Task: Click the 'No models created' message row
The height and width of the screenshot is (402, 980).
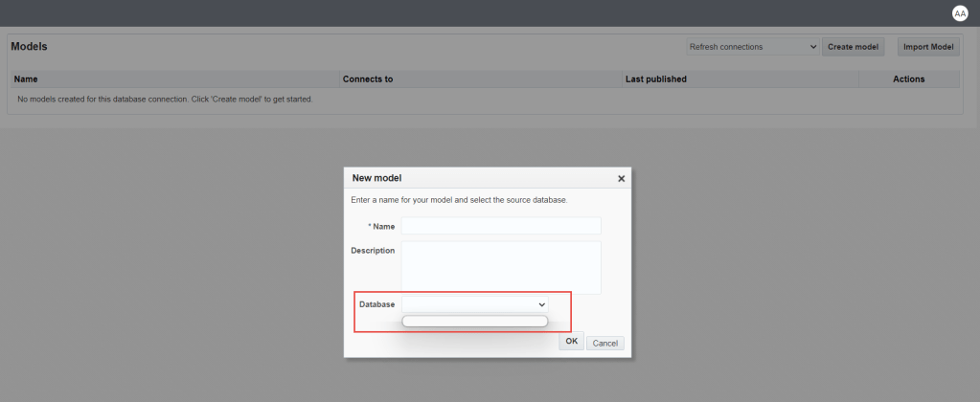Action: coord(165,99)
